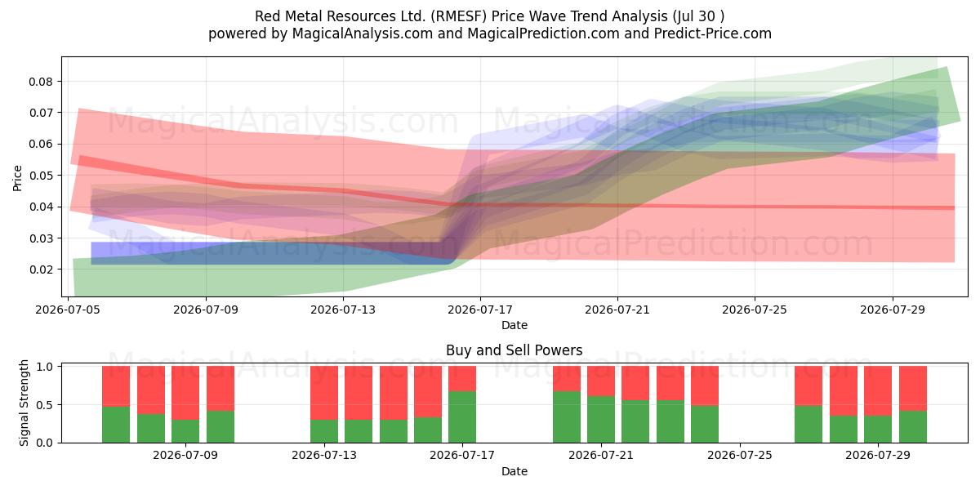Click the 'Date' label under the price chart
This screenshot has height=490, width=980.
514,325
